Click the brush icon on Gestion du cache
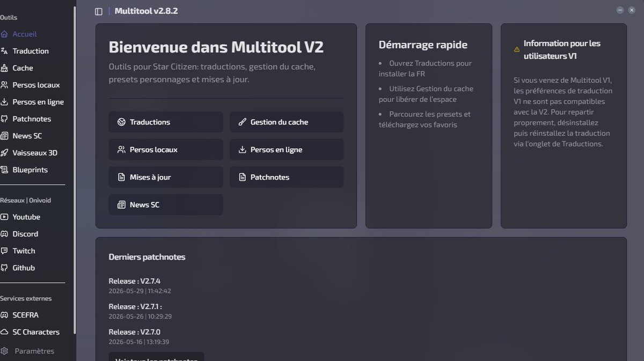Viewport: 644px width, 361px height. pyautogui.click(x=242, y=122)
